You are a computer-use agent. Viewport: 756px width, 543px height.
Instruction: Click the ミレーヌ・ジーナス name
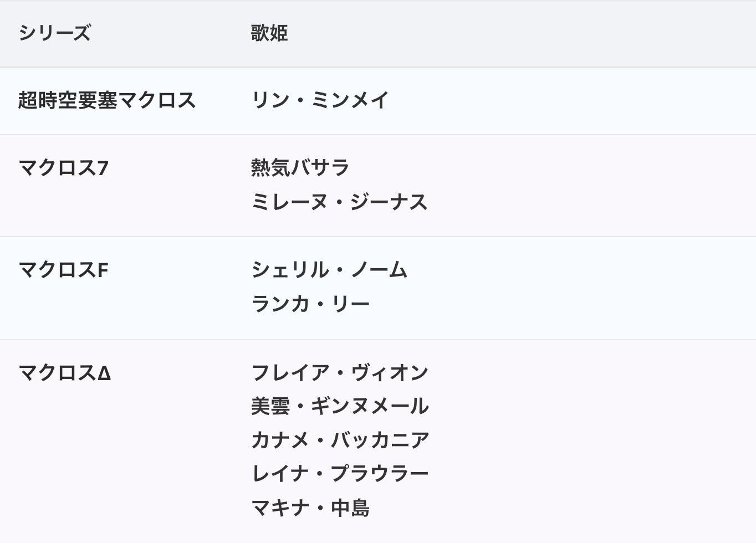click(x=339, y=202)
